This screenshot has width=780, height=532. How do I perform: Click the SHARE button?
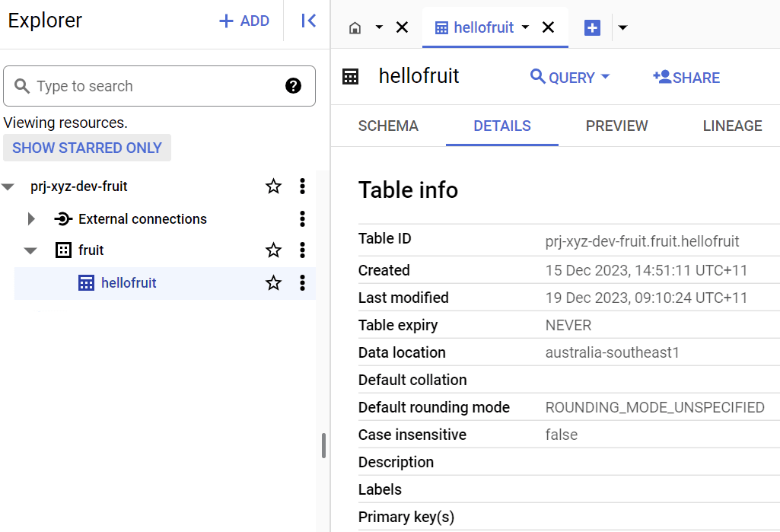pos(686,78)
